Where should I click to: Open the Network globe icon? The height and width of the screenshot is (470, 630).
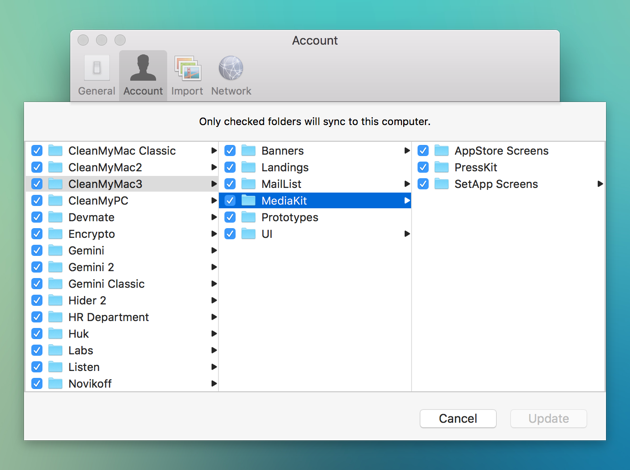[x=231, y=68]
